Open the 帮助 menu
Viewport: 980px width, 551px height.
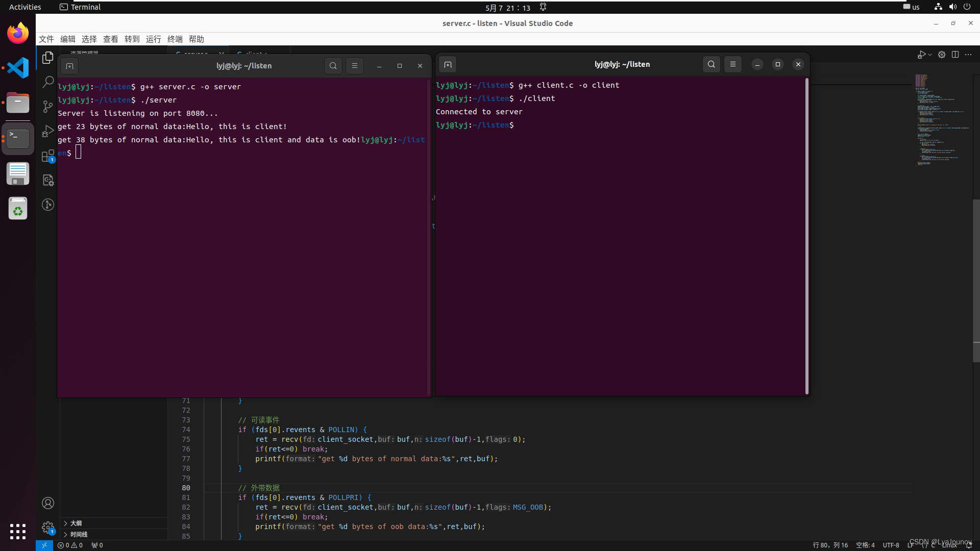click(x=197, y=39)
